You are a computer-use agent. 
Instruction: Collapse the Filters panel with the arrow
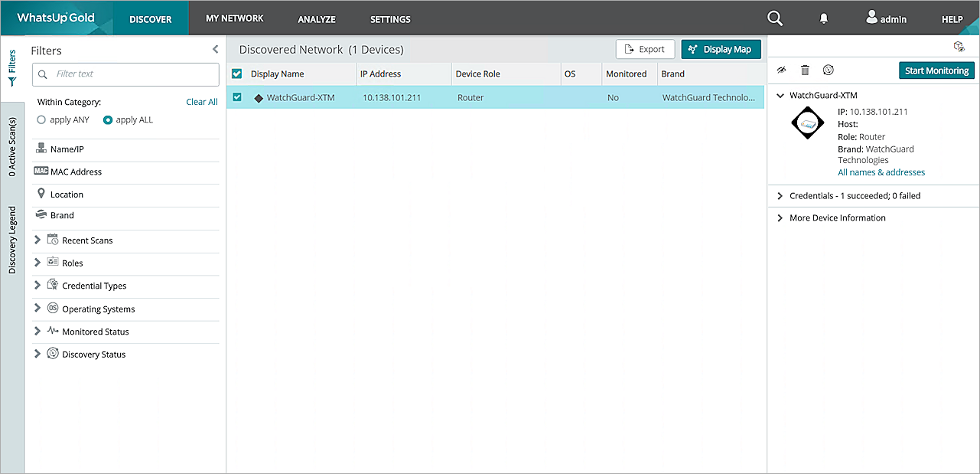(x=215, y=50)
